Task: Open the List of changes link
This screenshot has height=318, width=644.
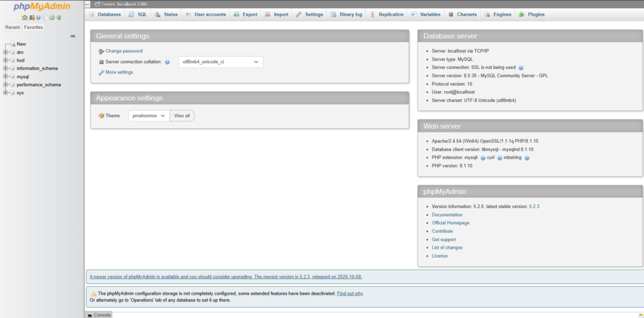Action: pyautogui.click(x=447, y=248)
